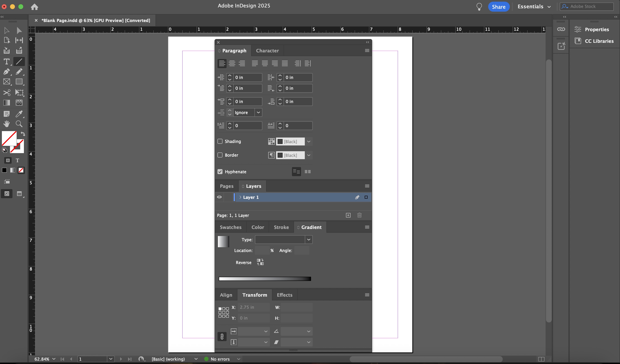Click the Rectangle Frame tool
620x364 pixels.
(6, 82)
